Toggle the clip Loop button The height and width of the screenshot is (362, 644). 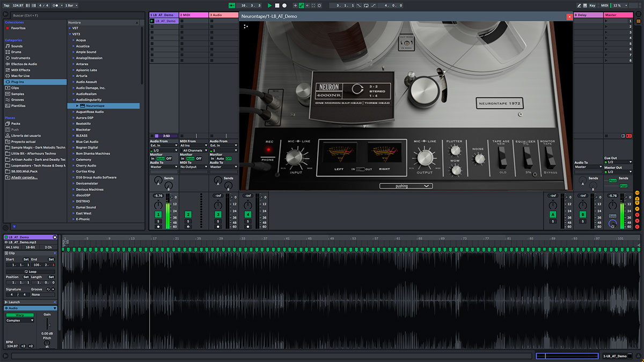pos(31,271)
